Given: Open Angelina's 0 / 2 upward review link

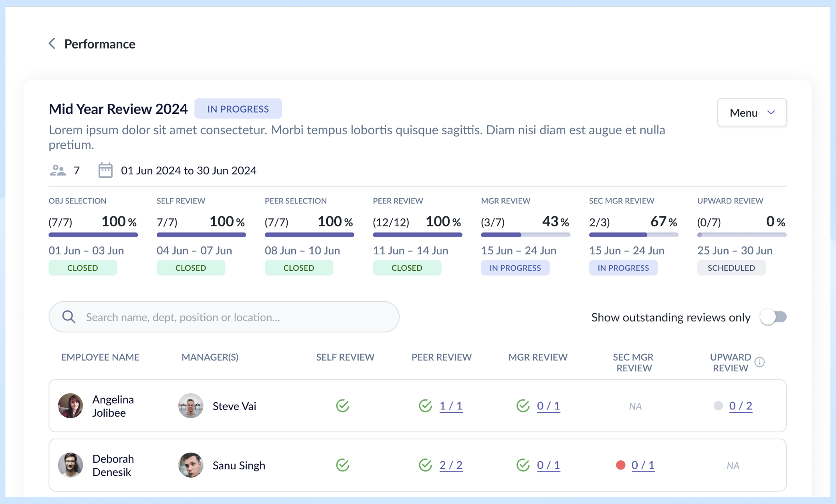Looking at the screenshot, I should (740, 406).
